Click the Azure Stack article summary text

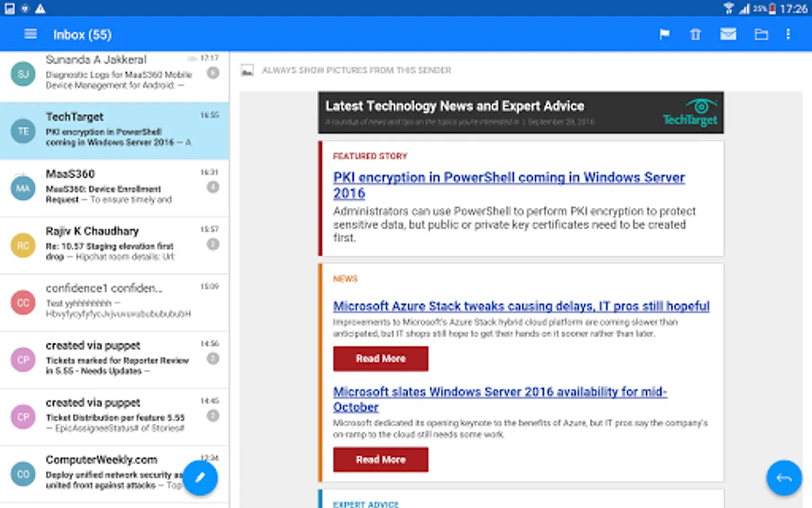[505, 328]
